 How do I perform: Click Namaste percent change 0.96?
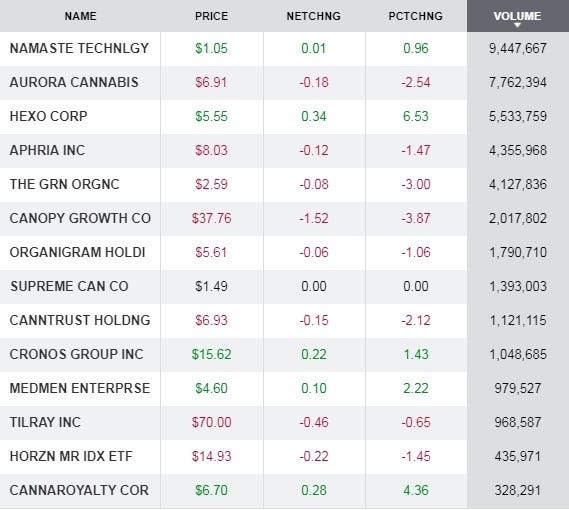pyautogui.click(x=416, y=48)
